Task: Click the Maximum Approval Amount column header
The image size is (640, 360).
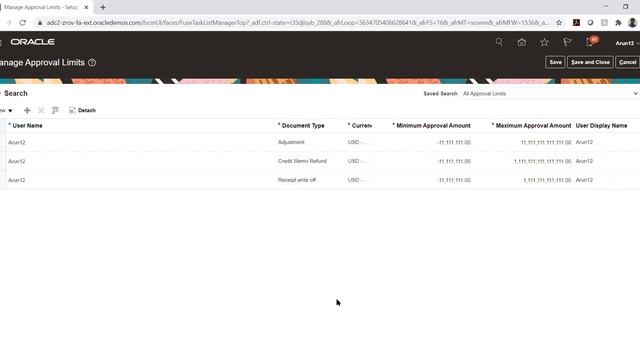Action: [533, 125]
